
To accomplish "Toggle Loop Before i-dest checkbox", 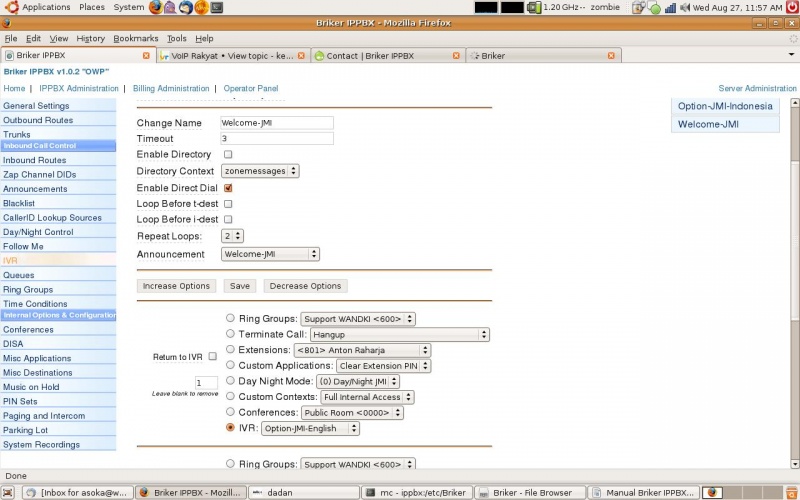I will click(x=228, y=219).
